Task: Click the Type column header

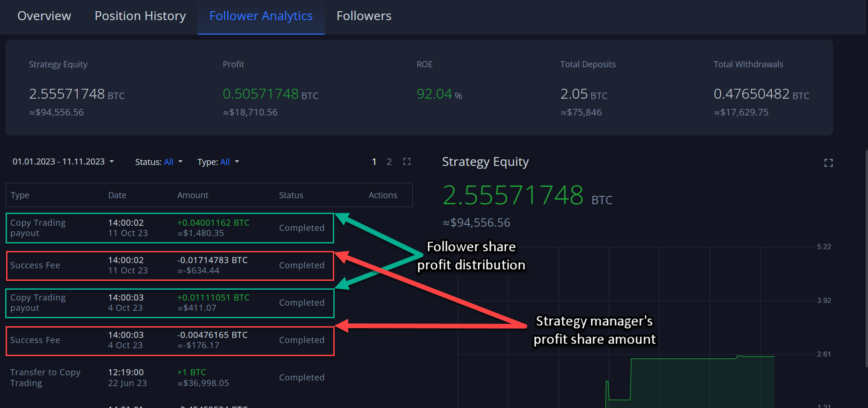Action: click(x=20, y=195)
